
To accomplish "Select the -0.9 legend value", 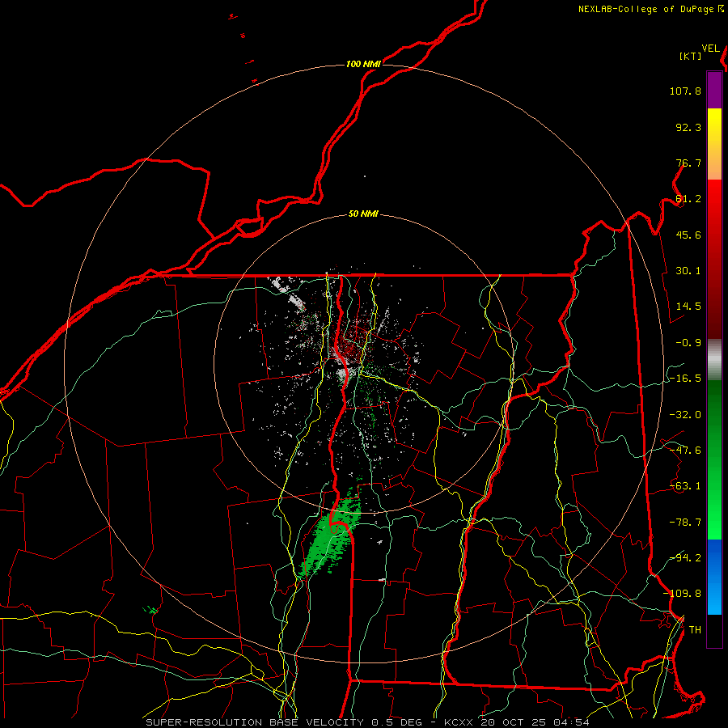I will [x=688, y=343].
